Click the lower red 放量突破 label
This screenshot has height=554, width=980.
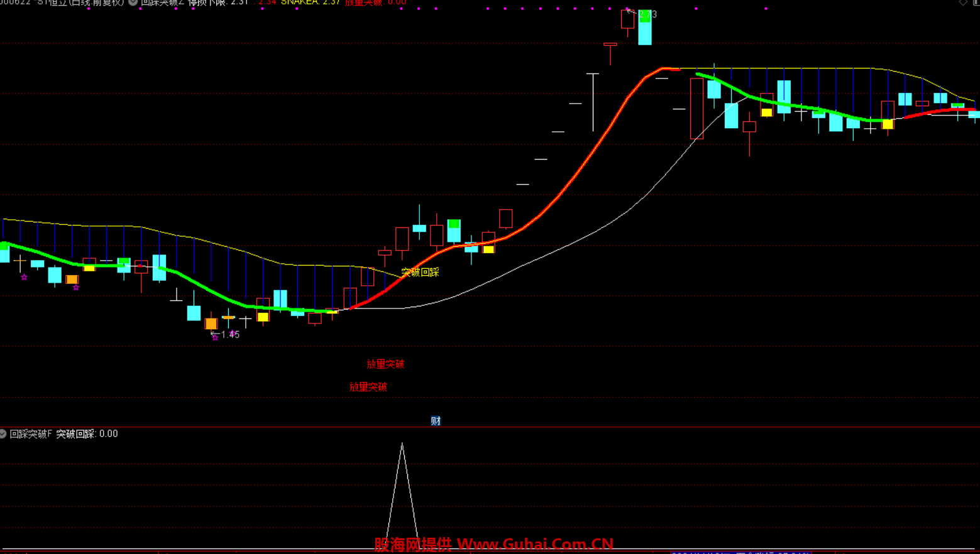pyautogui.click(x=368, y=387)
